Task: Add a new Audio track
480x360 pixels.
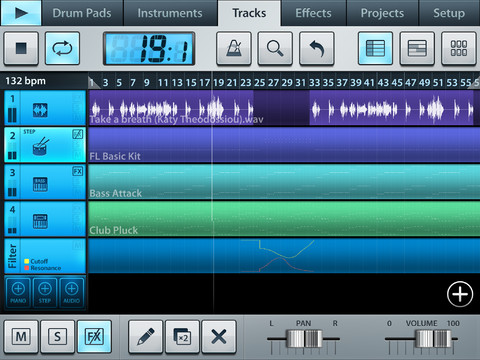Action: [72, 293]
